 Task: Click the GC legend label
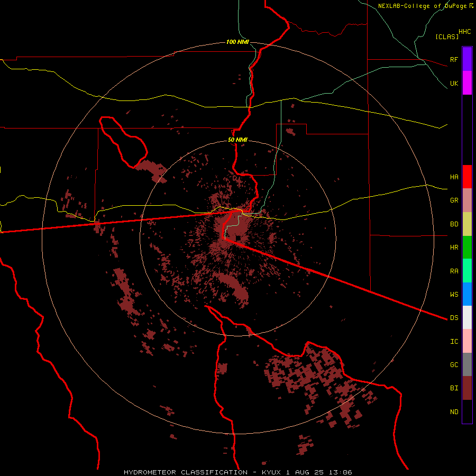(x=454, y=365)
